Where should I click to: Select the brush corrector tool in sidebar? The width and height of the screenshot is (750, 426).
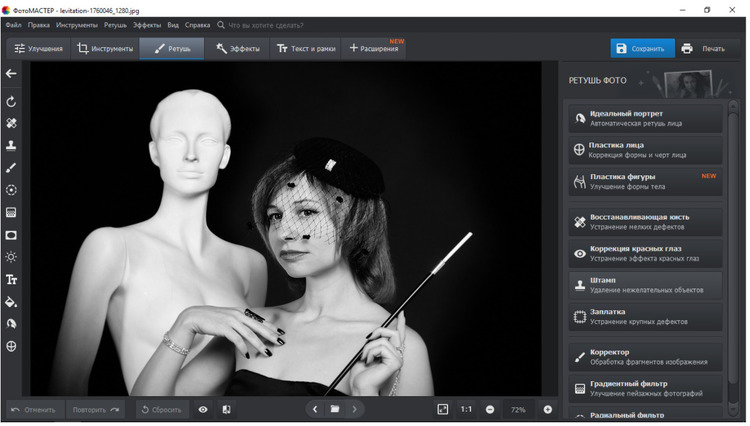11,168
